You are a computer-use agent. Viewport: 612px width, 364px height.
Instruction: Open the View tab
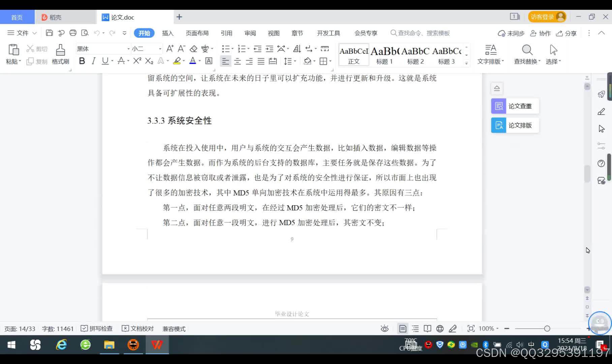point(274,33)
